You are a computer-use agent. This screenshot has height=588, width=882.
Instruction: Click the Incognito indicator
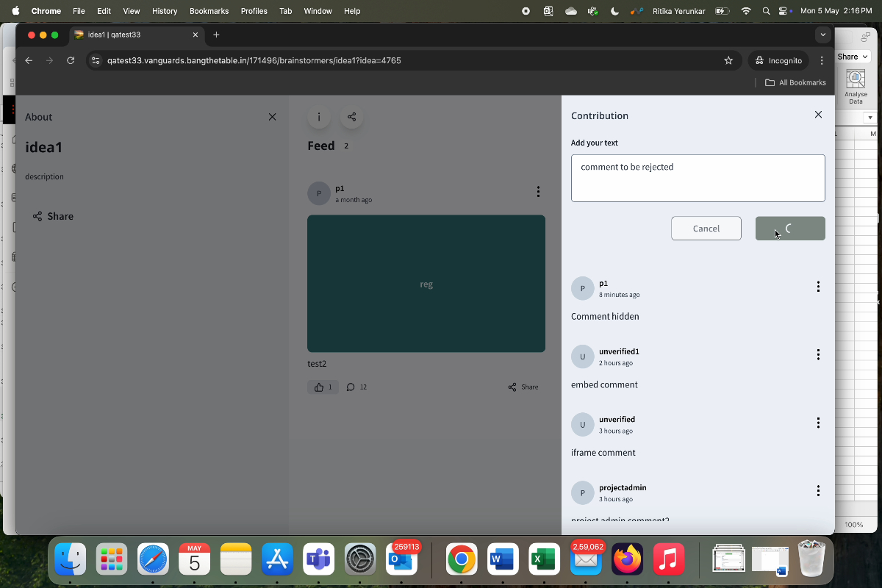(779, 60)
